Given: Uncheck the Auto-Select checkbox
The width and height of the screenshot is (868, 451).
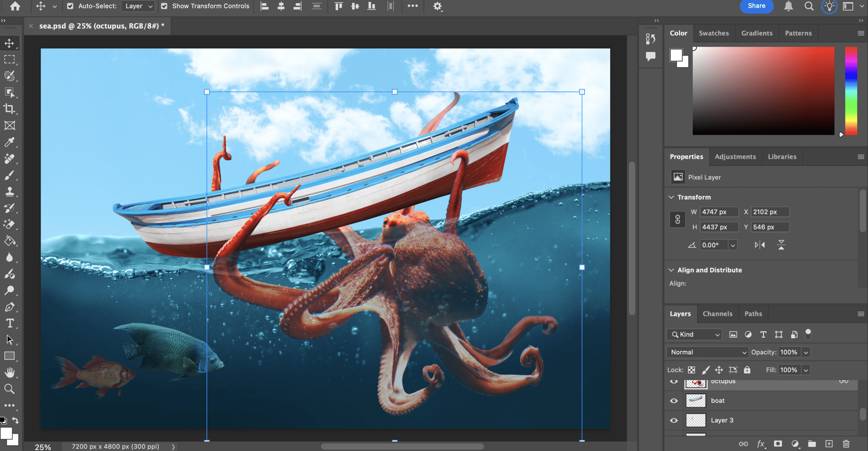Looking at the screenshot, I should tap(70, 6).
